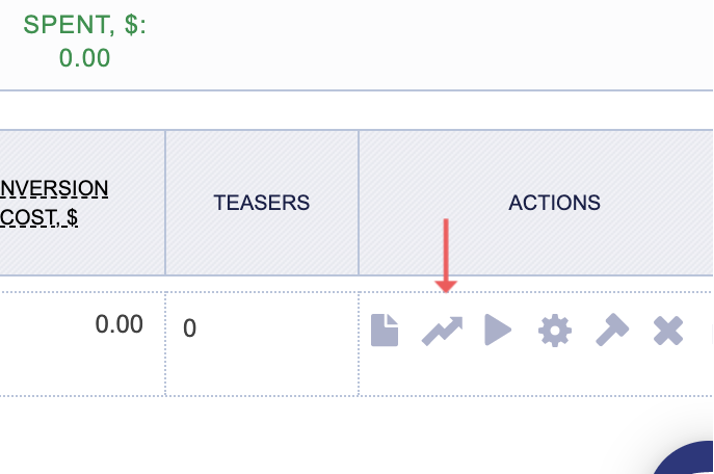Click the document icon in Actions

coord(385,330)
